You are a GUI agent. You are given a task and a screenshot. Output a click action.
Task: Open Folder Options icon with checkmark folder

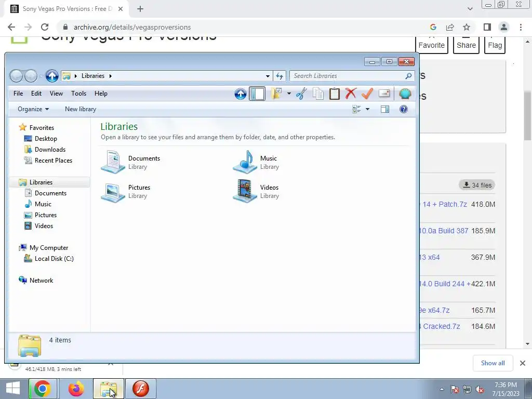(x=277, y=94)
